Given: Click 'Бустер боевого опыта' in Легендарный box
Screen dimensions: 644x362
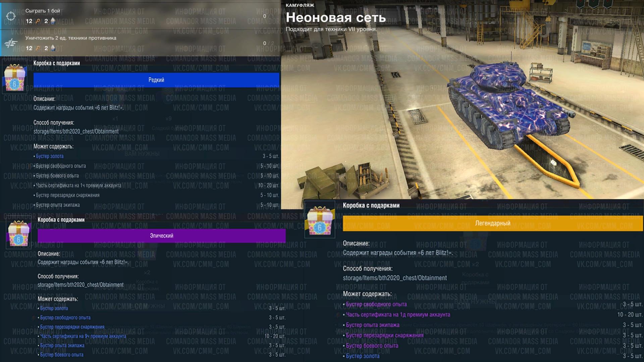Looking at the screenshot, I should [372, 346].
